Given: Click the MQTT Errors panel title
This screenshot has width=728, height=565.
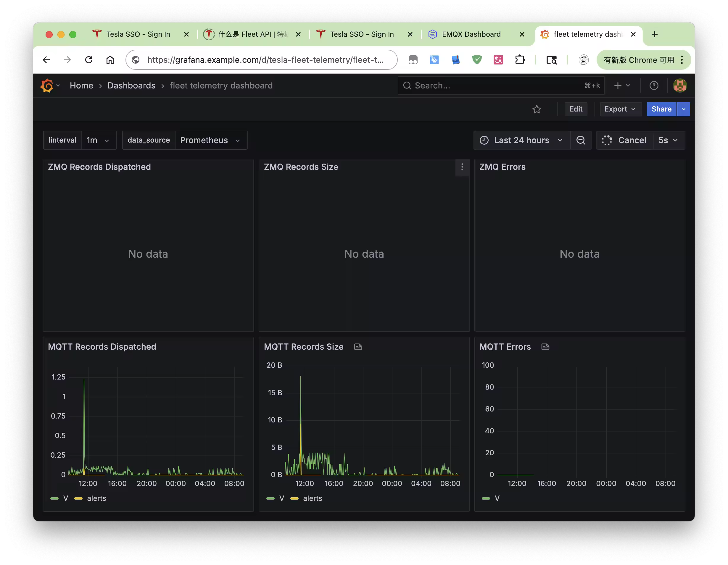Looking at the screenshot, I should pos(505,347).
